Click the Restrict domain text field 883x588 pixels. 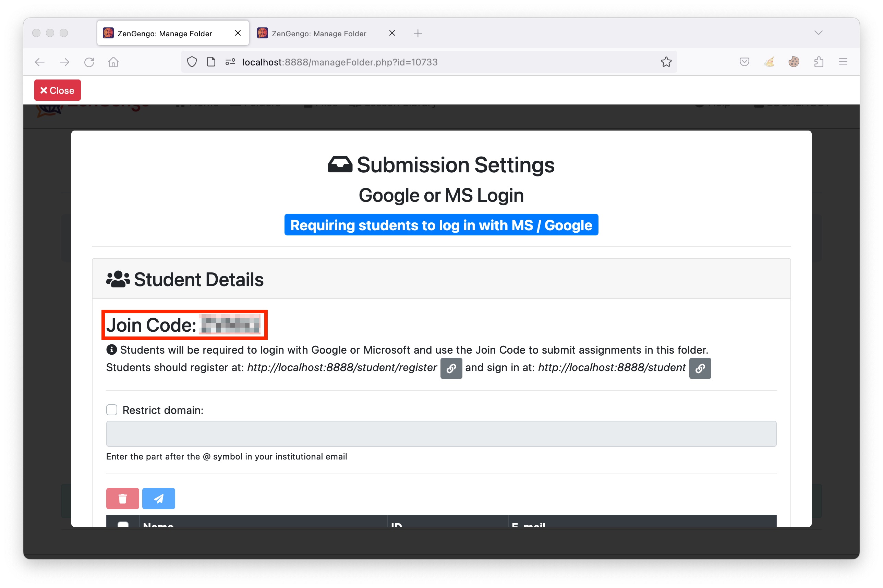(441, 434)
